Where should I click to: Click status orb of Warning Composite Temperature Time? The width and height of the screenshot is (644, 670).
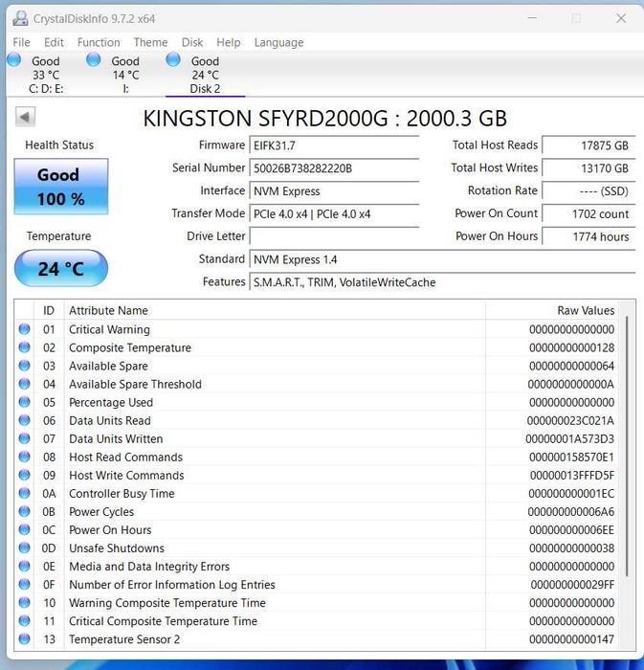coord(24,602)
